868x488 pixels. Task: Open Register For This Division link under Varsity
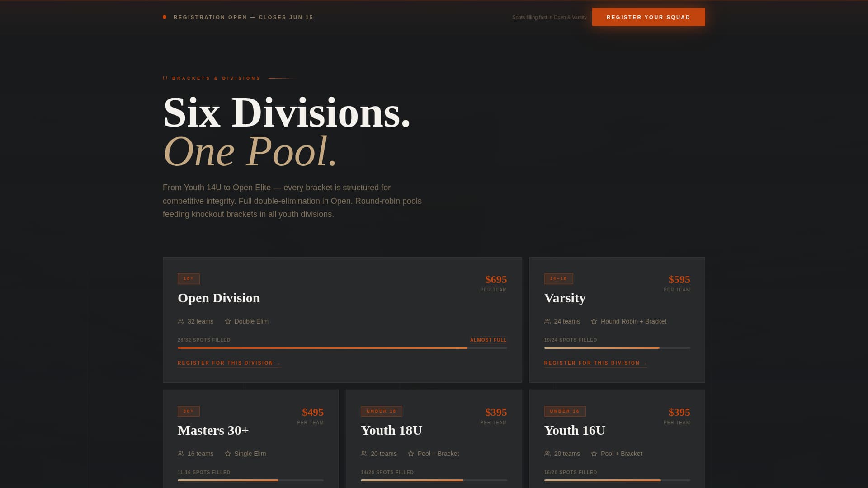(596, 363)
